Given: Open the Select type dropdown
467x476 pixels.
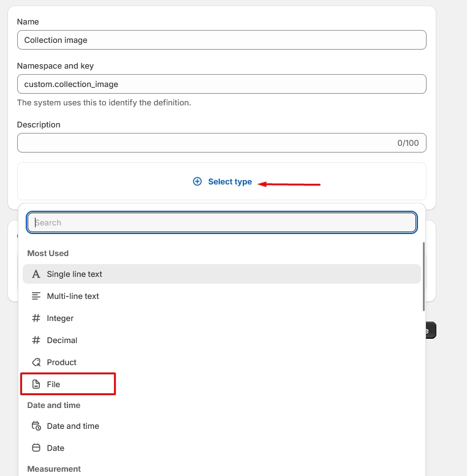Looking at the screenshot, I should [230, 181].
